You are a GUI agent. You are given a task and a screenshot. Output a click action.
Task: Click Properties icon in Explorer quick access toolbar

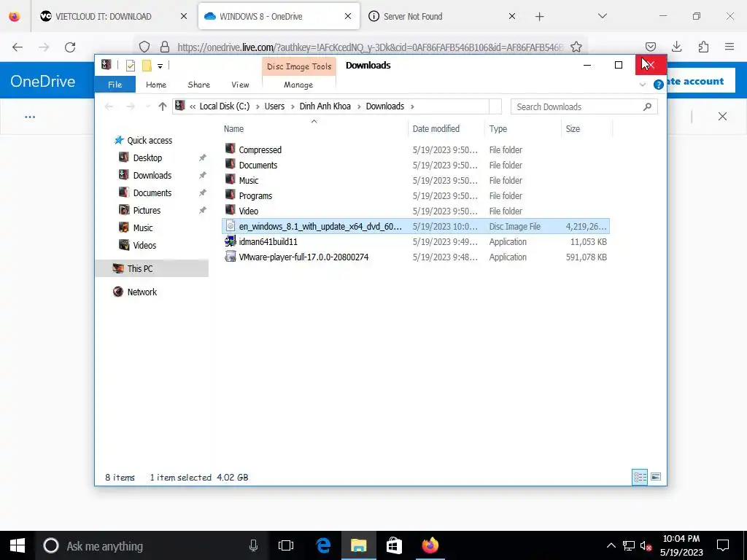[131, 66]
